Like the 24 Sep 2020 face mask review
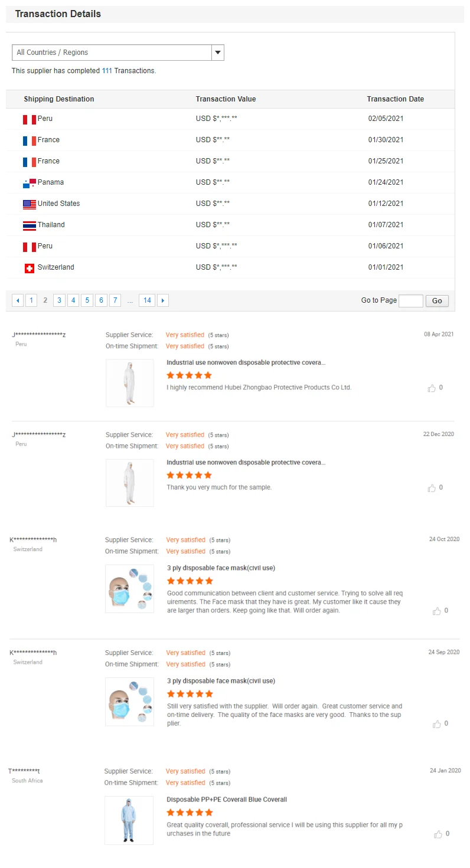Image resolution: width=470 pixels, height=868 pixels. point(437,724)
